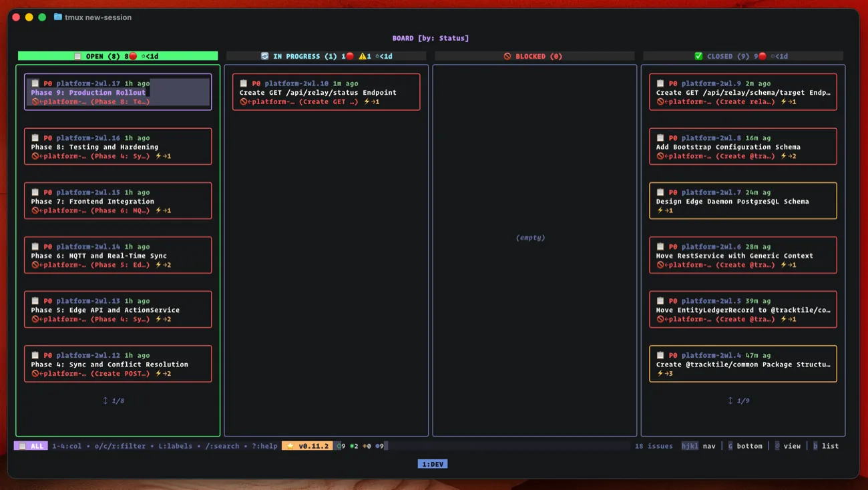Open help via the '?:help' label

point(264,445)
